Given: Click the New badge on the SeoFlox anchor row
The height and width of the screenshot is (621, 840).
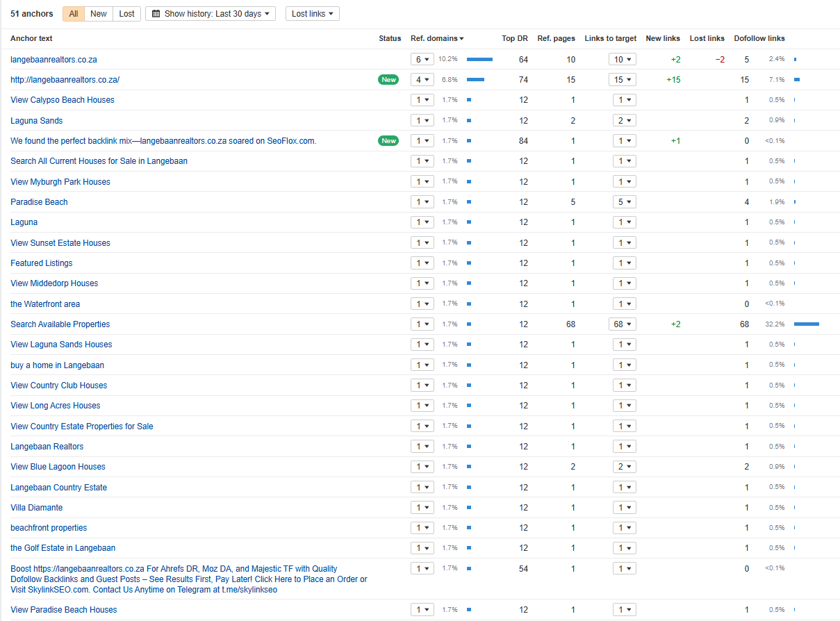Looking at the screenshot, I should (388, 141).
